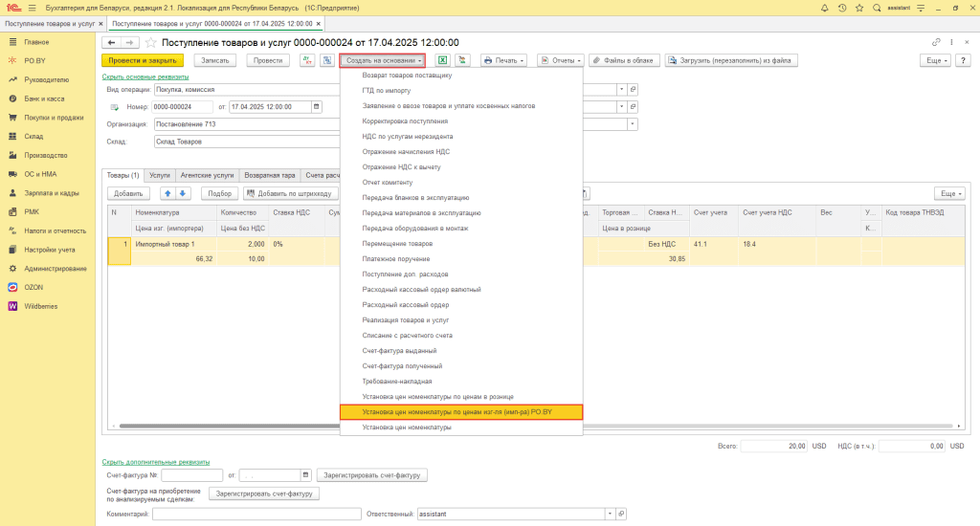Click Добавить по штрихкоду button

point(291,193)
